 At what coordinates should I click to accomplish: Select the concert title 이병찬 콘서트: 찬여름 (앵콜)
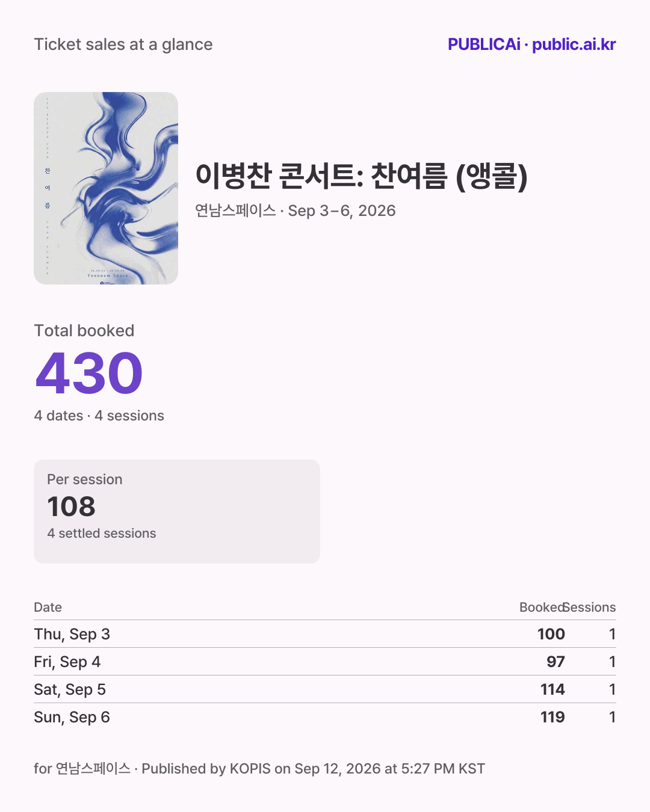tap(362, 176)
